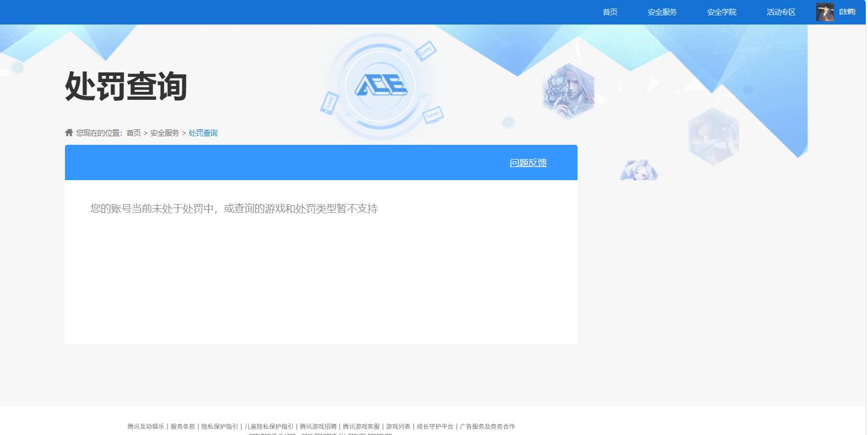Open 活动专区 in the top navigation
Screen dimensions: 868x435
pyautogui.click(x=780, y=12)
